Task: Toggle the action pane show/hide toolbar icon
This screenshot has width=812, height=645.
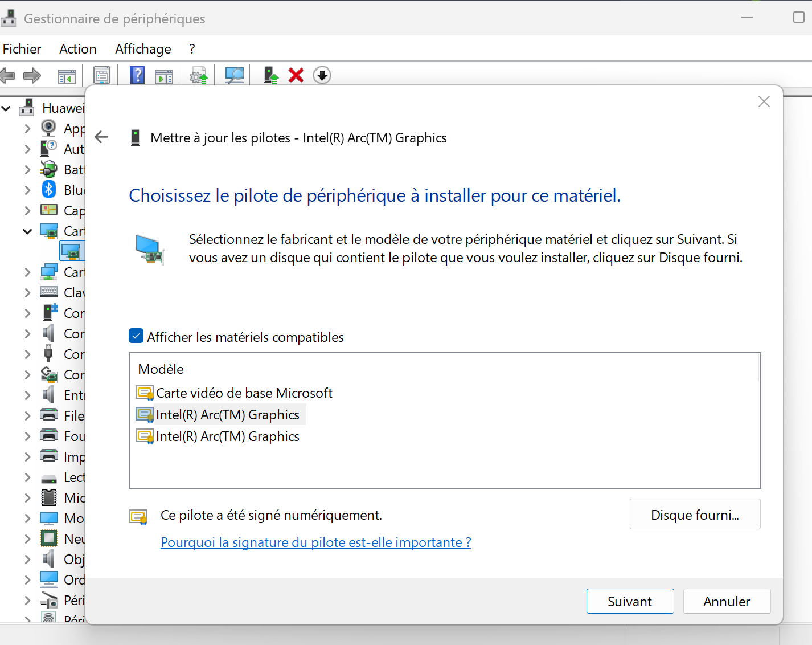Action: click(x=164, y=76)
